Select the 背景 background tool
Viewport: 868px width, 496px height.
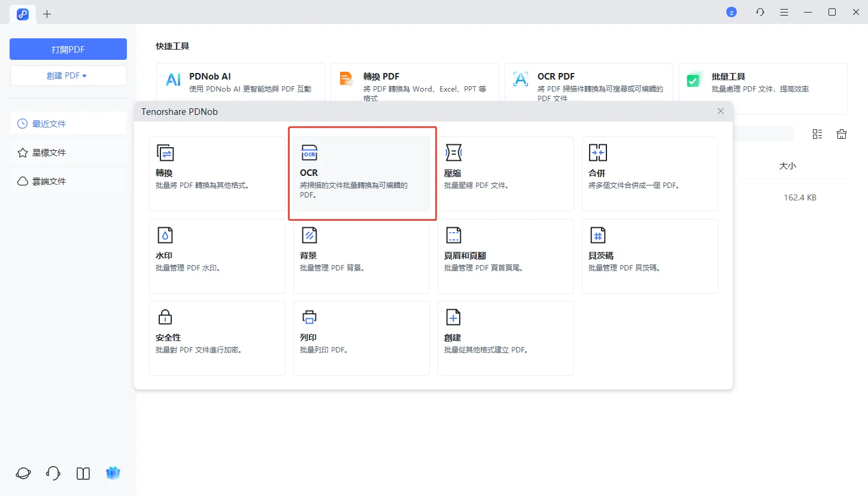tap(362, 256)
